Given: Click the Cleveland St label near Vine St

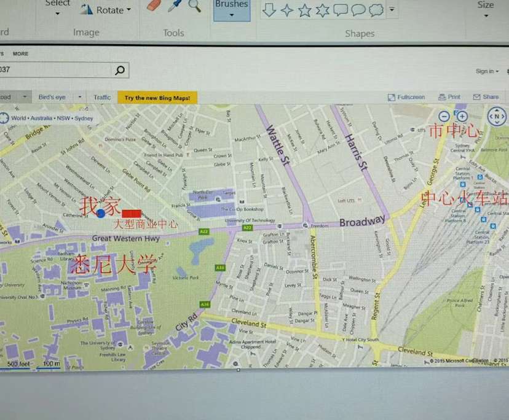Looking at the screenshot, I should tap(248, 323).
